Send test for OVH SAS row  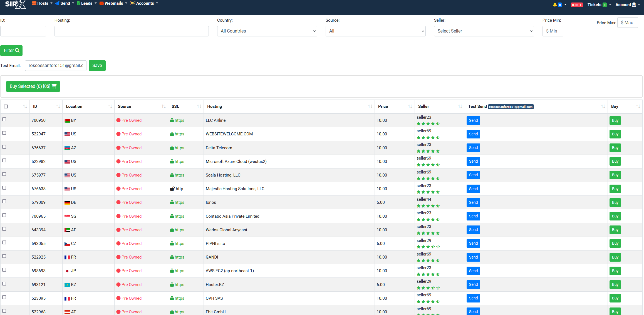click(473, 298)
